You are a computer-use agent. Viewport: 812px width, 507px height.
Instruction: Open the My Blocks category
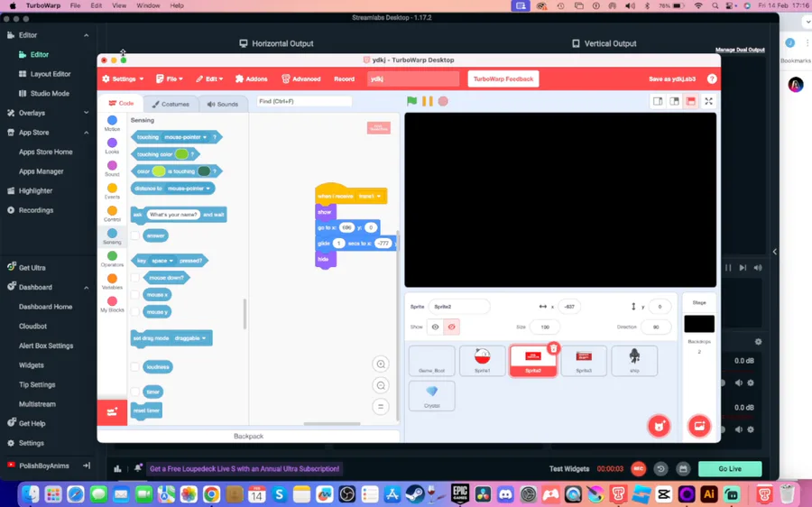click(112, 304)
